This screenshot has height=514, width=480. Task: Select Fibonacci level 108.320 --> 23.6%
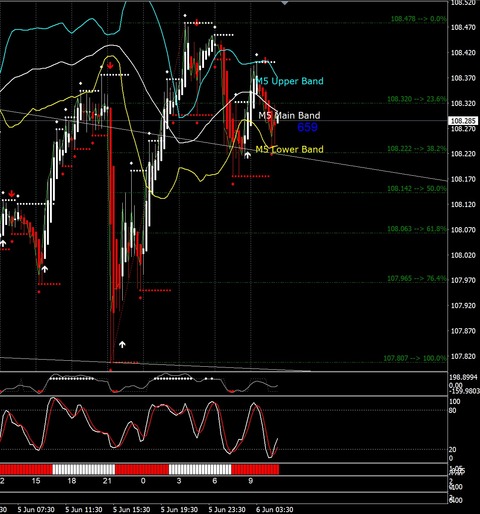416,99
